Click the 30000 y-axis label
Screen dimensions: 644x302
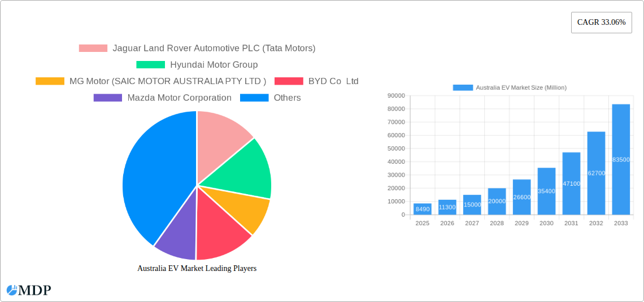(x=396, y=175)
